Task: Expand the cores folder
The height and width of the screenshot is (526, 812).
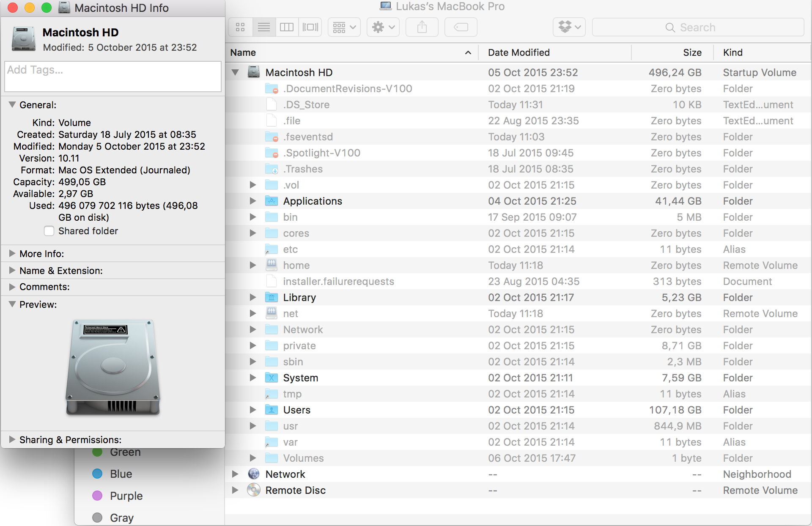Action: click(x=253, y=233)
